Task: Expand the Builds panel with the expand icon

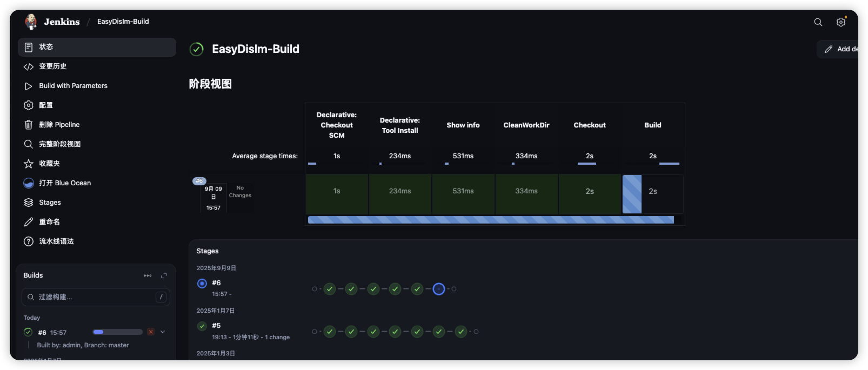Action: (164, 275)
